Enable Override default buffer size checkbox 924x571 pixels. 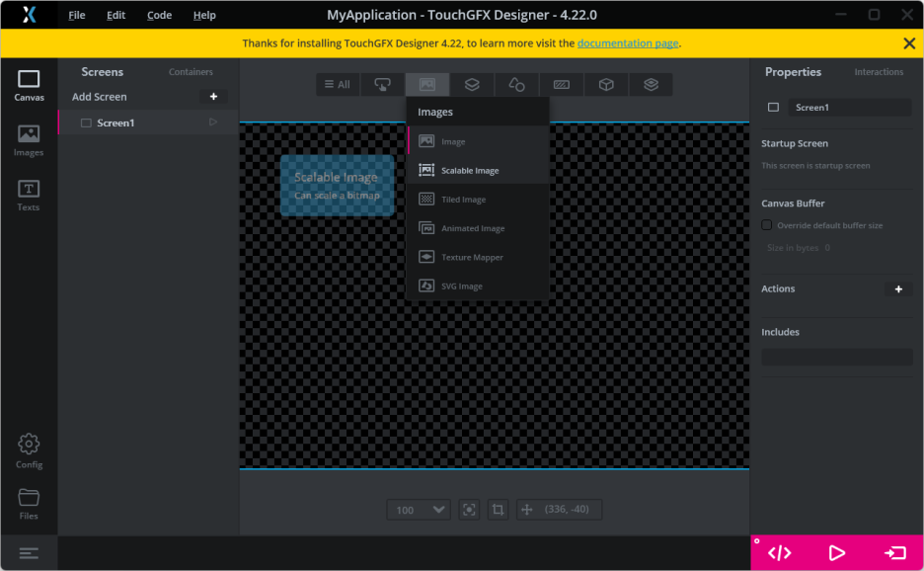click(767, 224)
